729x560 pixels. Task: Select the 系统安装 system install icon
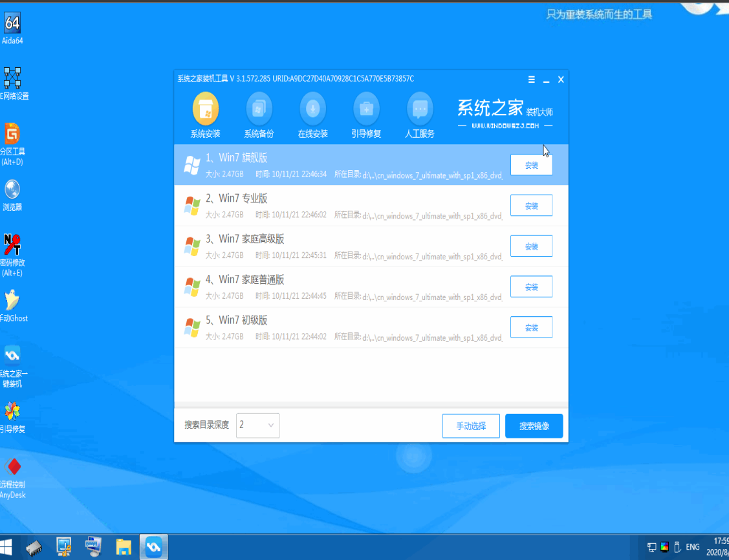pyautogui.click(x=205, y=110)
